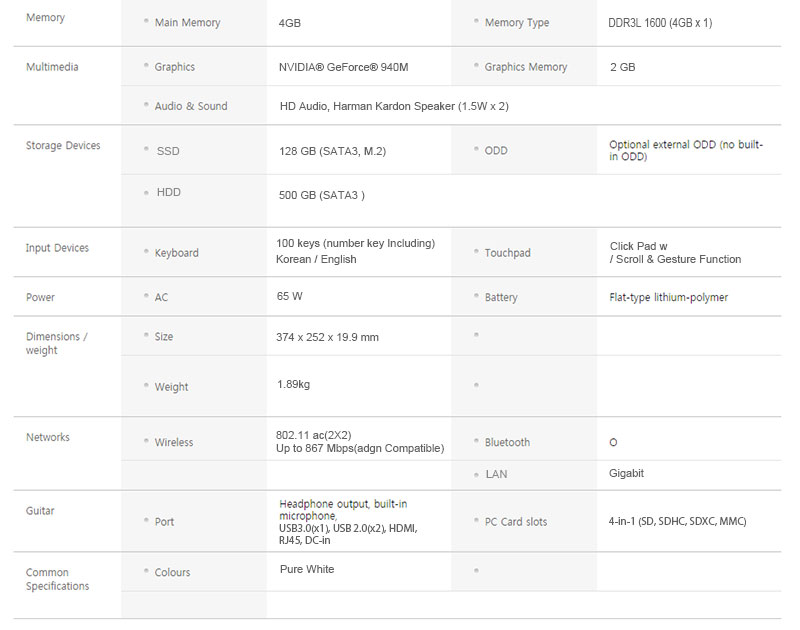This screenshot has height=630, width=800.
Task: Select the Flat-type lithium-polymer battery value
Action: (668, 297)
